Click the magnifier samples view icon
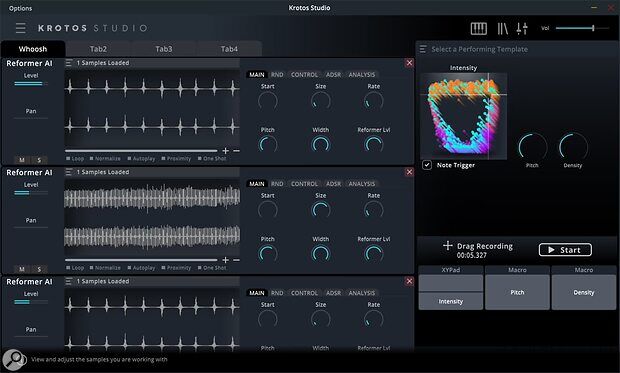This screenshot has height=373, width=620. point(14,359)
